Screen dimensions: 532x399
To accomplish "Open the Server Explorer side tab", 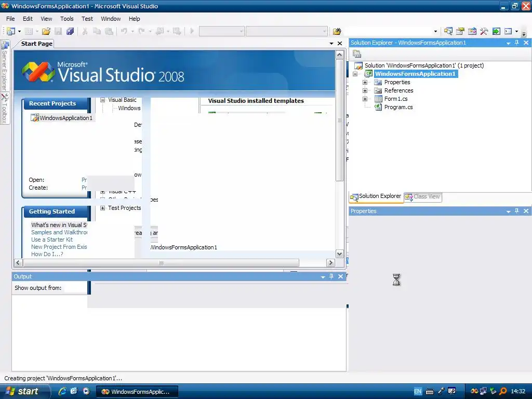I will [5, 65].
